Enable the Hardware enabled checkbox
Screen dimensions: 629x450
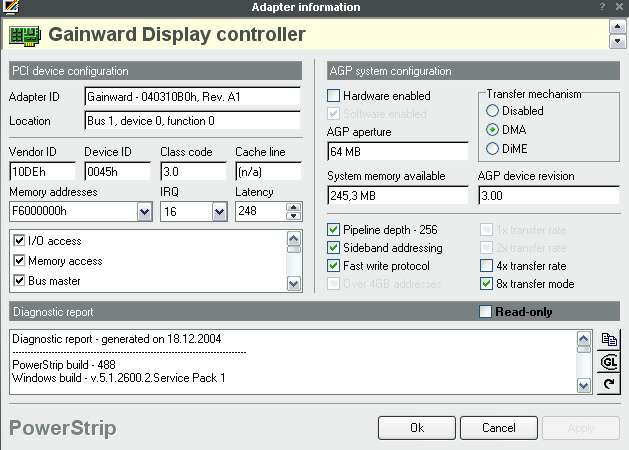[333, 96]
